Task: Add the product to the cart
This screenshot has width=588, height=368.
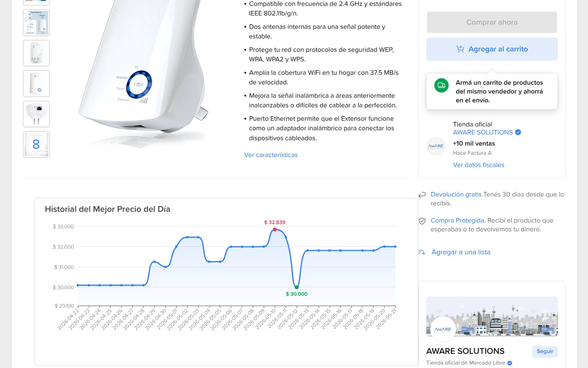Action: (x=492, y=49)
